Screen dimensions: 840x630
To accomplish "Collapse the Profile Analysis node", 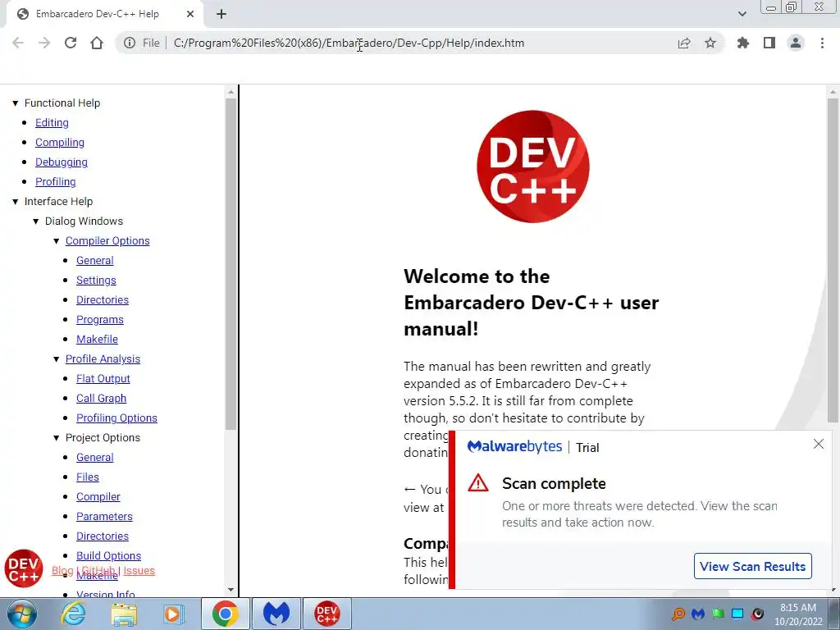I will [57, 359].
